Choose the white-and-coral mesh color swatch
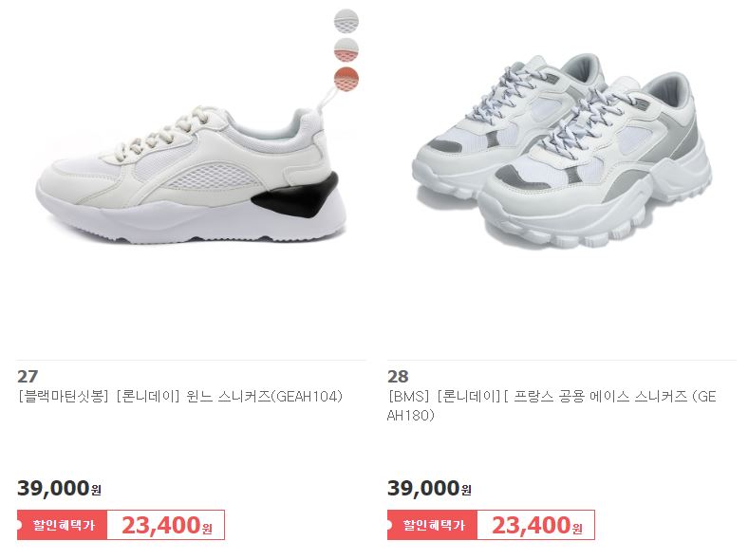Image resolution: width=748 pixels, height=560 pixels. pos(346,50)
